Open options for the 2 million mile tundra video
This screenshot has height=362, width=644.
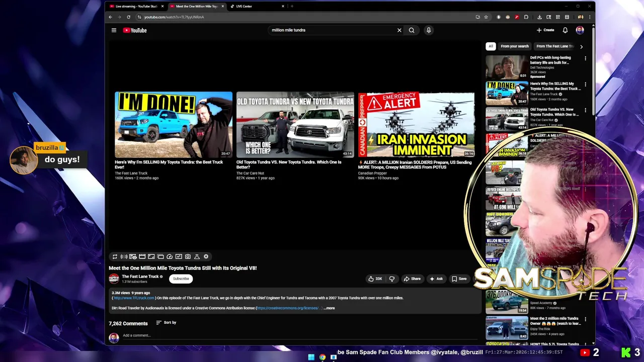click(x=585, y=319)
